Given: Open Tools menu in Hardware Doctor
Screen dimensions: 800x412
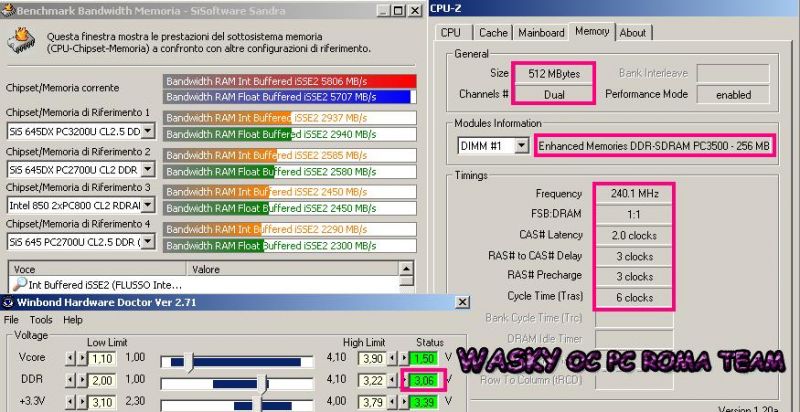Looking at the screenshot, I should coord(41,320).
